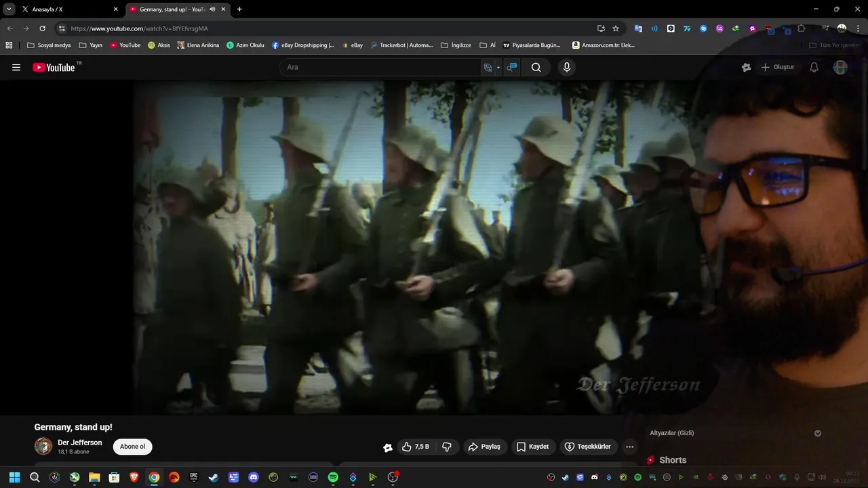Open AI bookmark folder

click(x=488, y=45)
